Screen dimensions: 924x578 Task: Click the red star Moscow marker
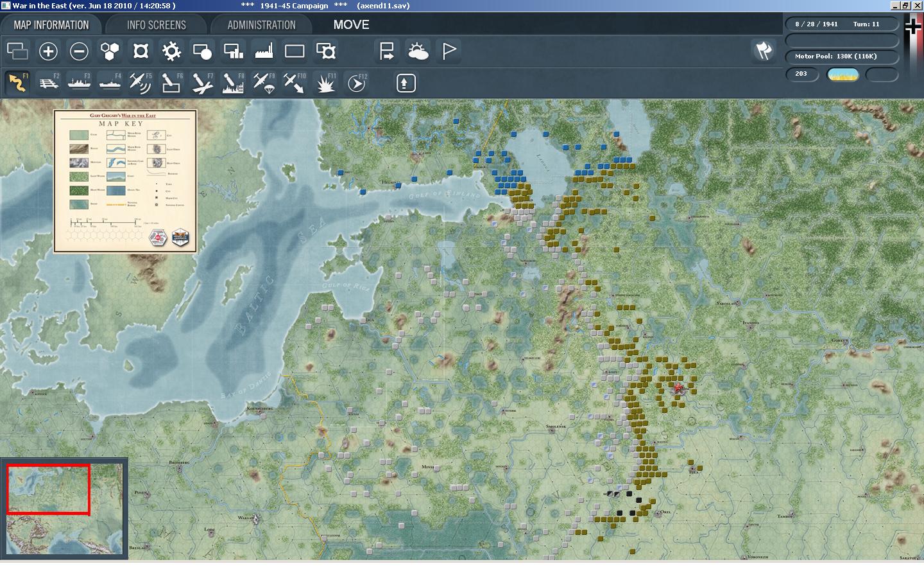678,389
